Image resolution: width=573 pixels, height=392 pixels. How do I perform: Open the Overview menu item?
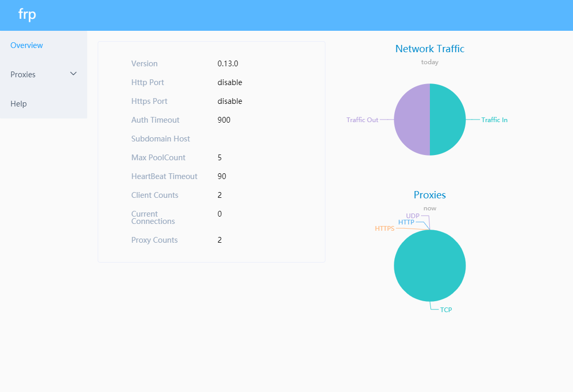click(27, 45)
